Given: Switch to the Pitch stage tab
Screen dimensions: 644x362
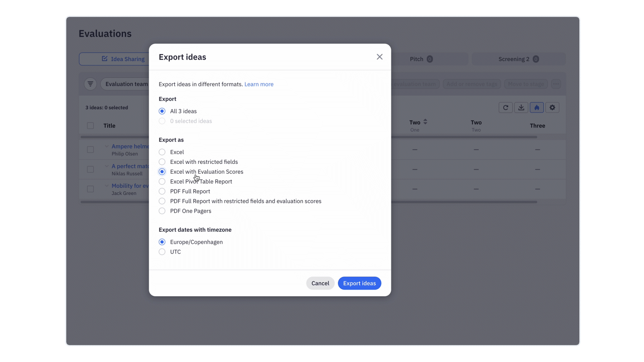Looking at the screenshot, I should (420, 59).
